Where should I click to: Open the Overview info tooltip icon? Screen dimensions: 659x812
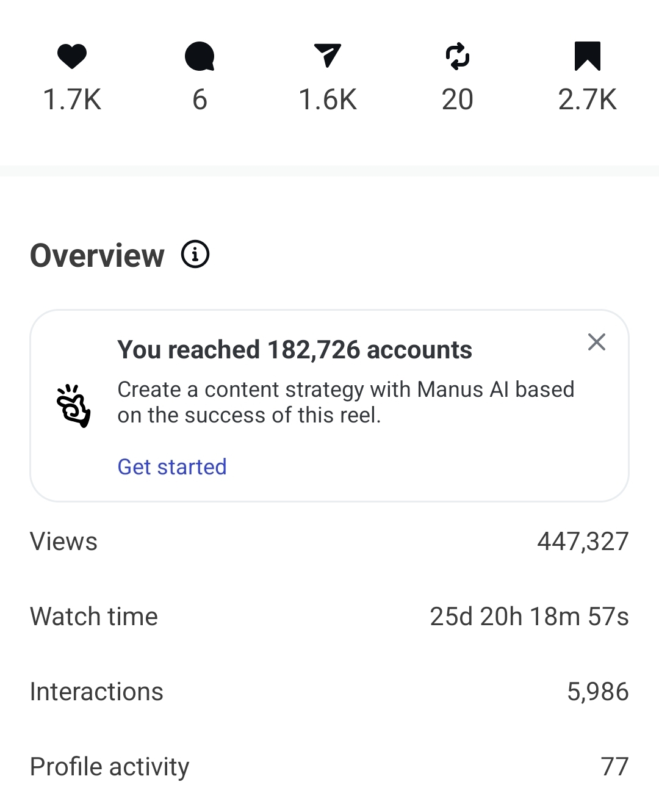194,255
